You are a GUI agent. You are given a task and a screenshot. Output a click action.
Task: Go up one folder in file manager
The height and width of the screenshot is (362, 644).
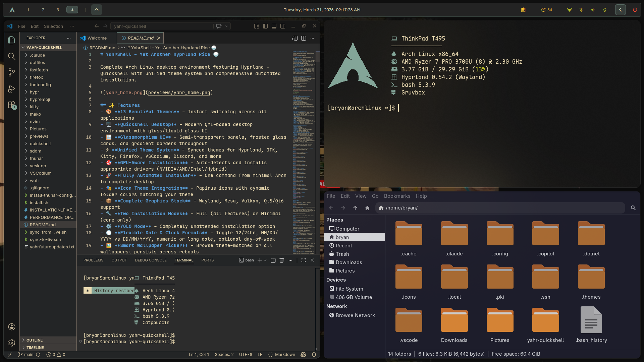coord(355,208)
